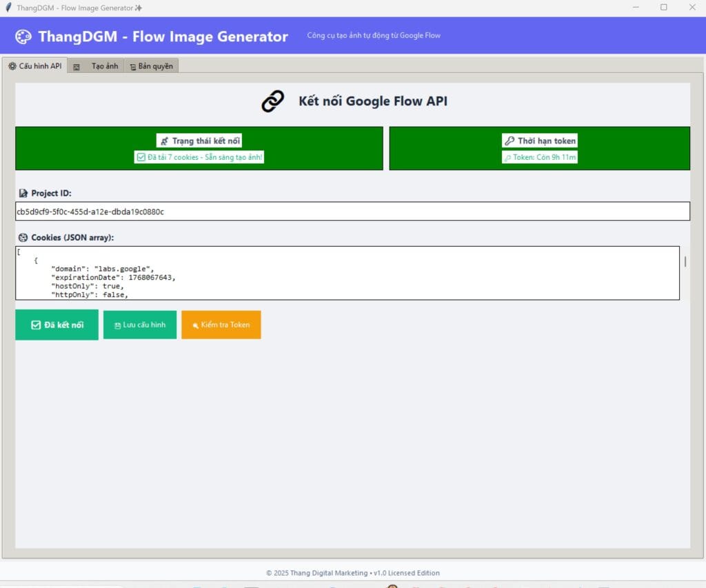Image resolution: width=706 pixels, height=588 pixels.
Task: Click the chain link icon beside the heading
Action: 273,101
